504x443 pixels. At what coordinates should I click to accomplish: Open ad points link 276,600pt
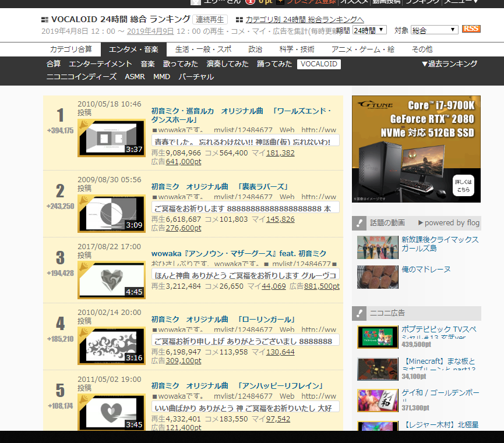click(x=183, y=228)
